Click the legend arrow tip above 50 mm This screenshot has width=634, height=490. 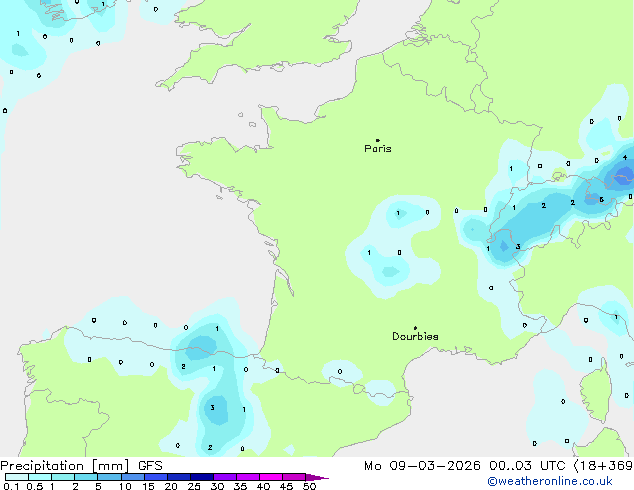317,477
